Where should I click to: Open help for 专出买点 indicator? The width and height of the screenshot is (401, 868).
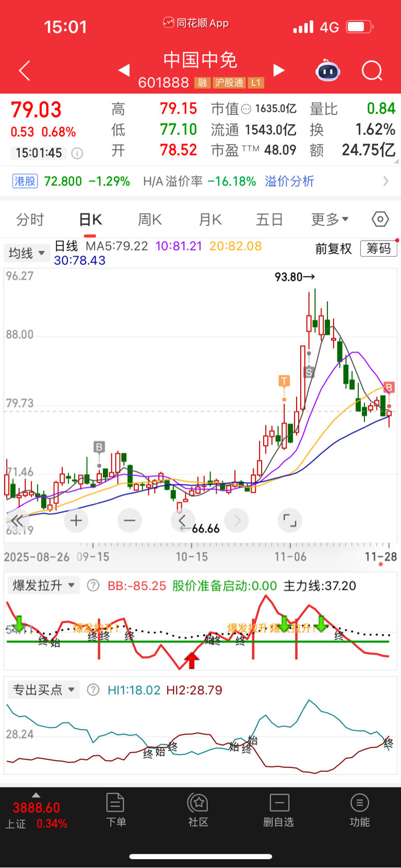pos(93,690)
